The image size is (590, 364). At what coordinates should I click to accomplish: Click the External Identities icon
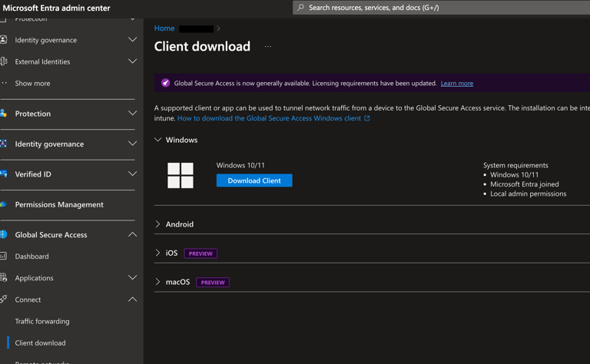pyautogui.click(x=3, y=61)
